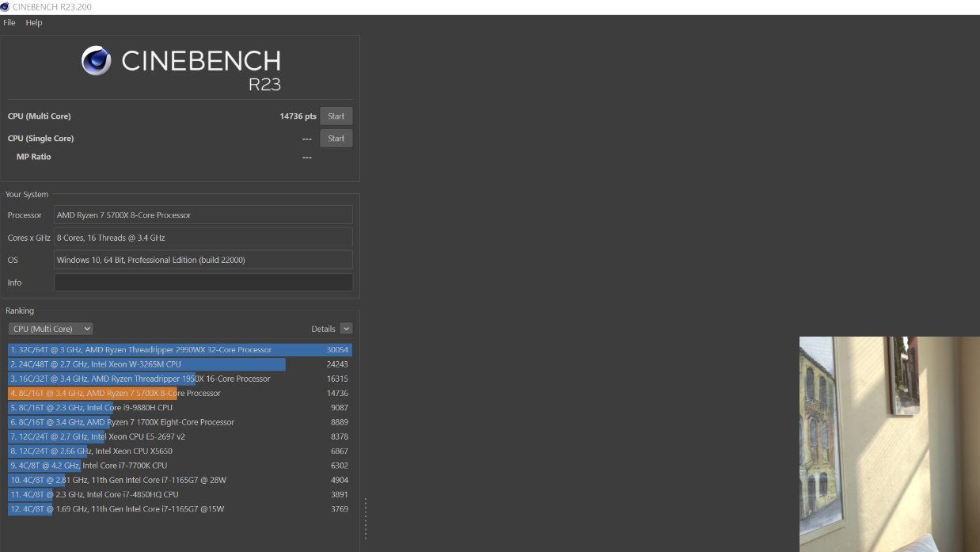
Task: Select the Core i7-7700K ranking row
Action: [180, 466]
